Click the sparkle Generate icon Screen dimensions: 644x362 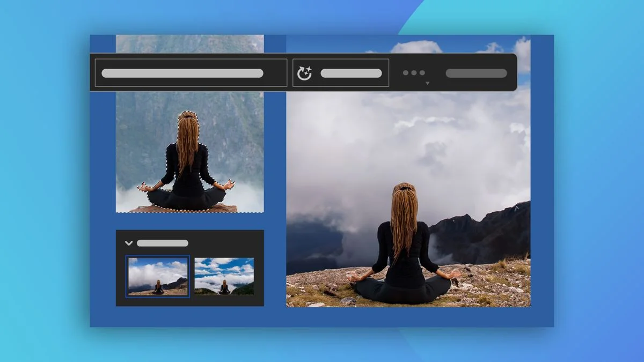click(x=304, y=73)
